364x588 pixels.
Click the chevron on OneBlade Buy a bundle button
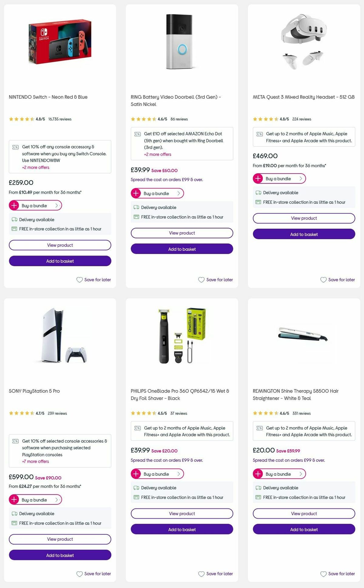[178, 474]
